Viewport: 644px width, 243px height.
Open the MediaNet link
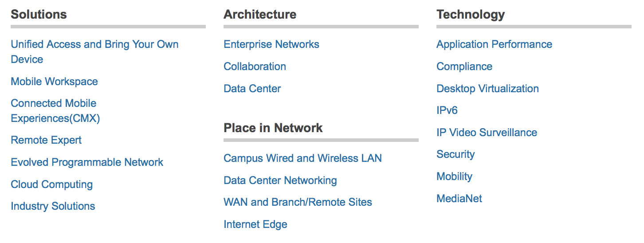click(x=459, y=199)
